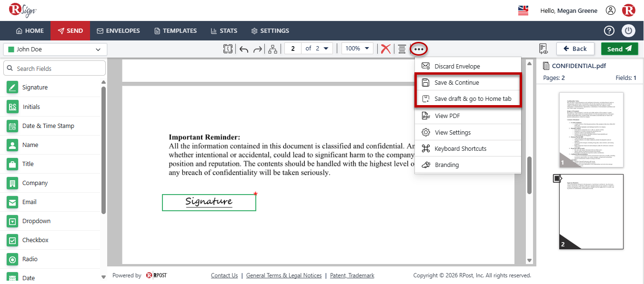Expand the John Doe recipient dropdown
Image resolution: width=644 pixels, height=284 pixels.
click(55, 49)
